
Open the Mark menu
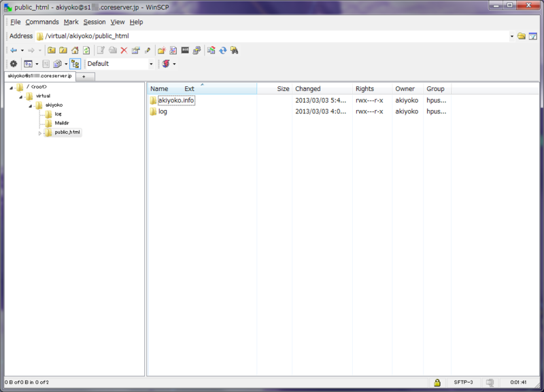click(71, 22)
